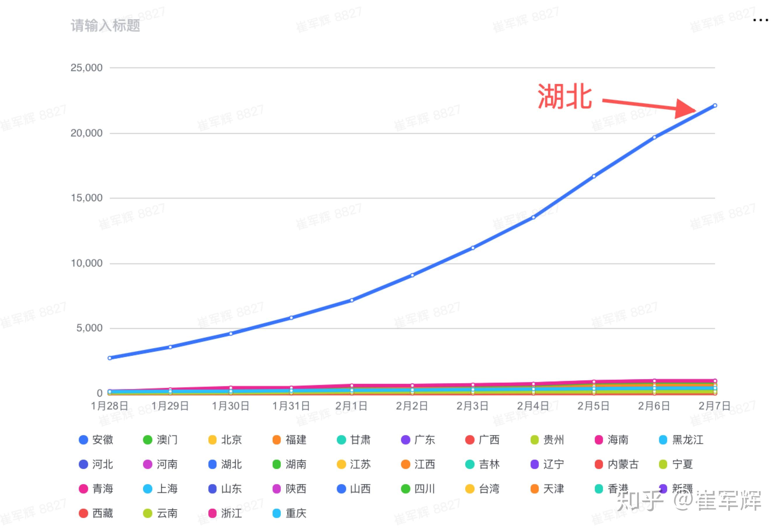Click 湖北 line data point at 2月6日

(654, 137)
